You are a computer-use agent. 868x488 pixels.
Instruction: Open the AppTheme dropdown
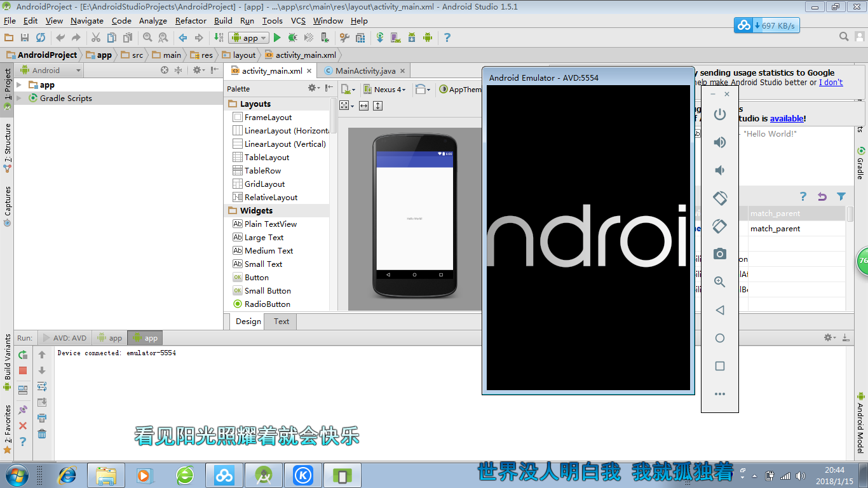point(461,90)
